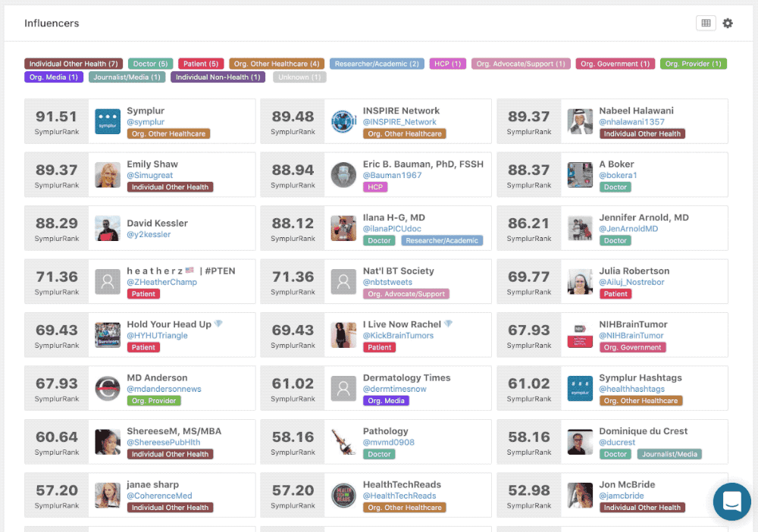Click Journalist/Media tag on Dominique du Crest

(x=669, y=454)
